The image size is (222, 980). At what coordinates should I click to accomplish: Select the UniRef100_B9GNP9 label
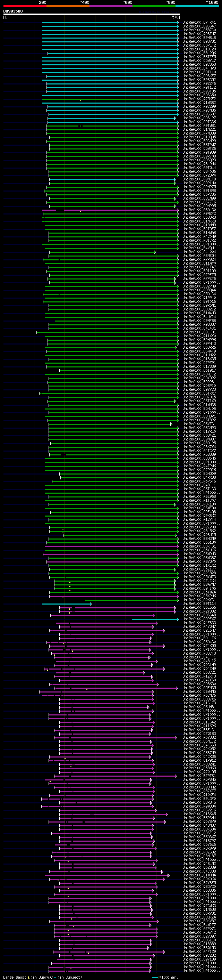pos(199,141)
